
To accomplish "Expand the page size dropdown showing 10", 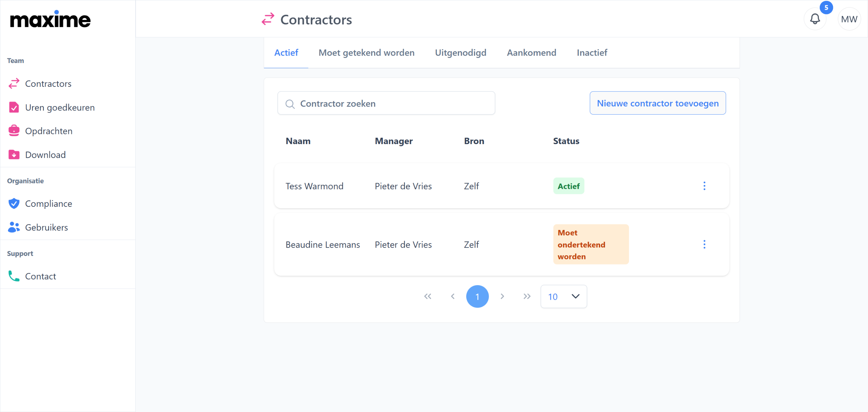I will tap(564, 297).
